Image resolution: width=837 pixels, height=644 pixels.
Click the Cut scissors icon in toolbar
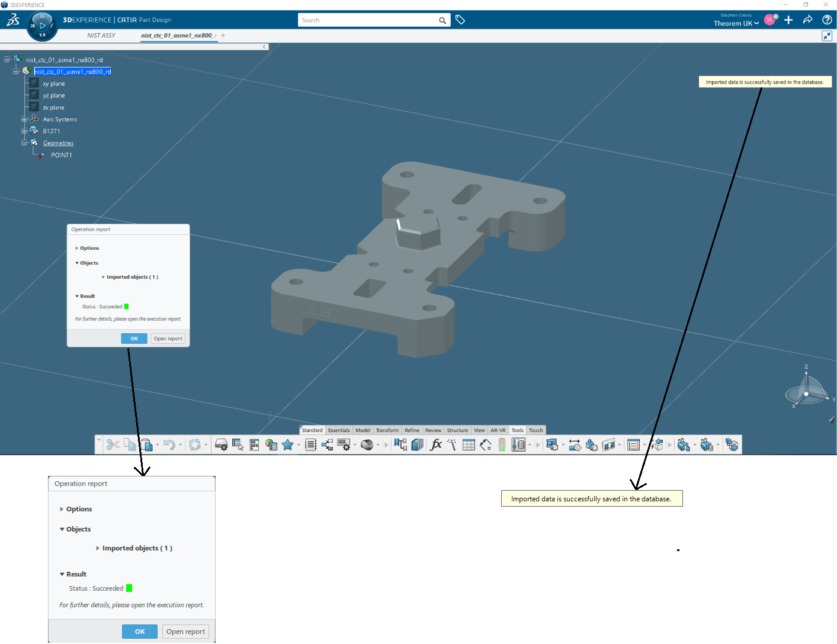tap(113, 445)
